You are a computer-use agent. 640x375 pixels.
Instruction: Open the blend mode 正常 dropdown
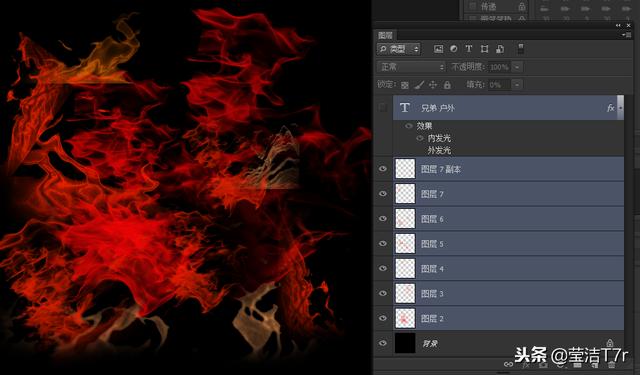(x=411, y=67)
